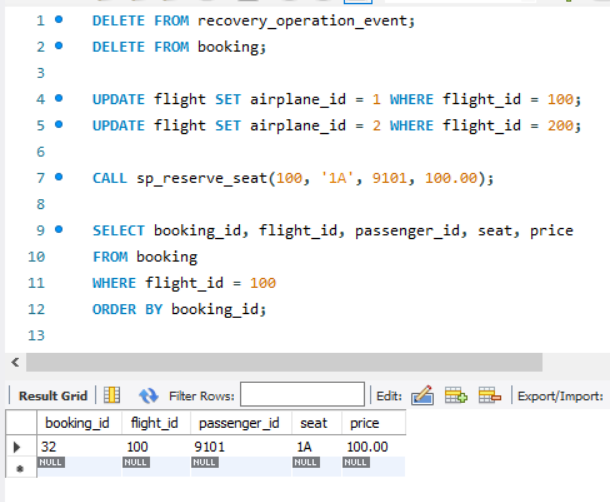The height and width of the screenshot is (502, 610).
Task: Select the row pointer arrow for booking 32
Action: pos(17,447)
